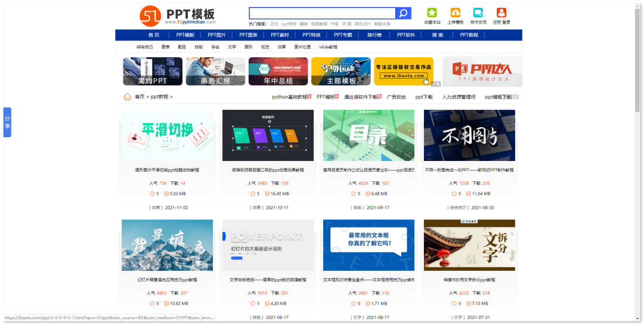Select the islide教程 sub-category tab
Image resolution: width=644 pixels, height=325 pixels.
click(x=328, y=47)
